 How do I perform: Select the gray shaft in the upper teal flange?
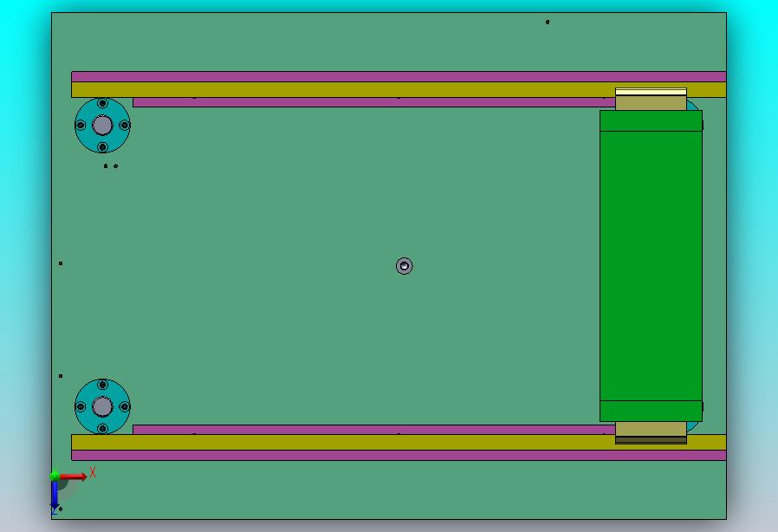(103, 125)
